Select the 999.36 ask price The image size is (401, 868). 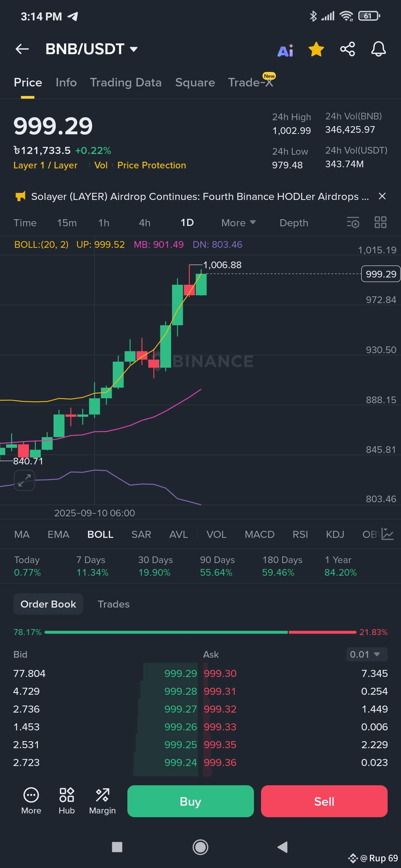220,762
